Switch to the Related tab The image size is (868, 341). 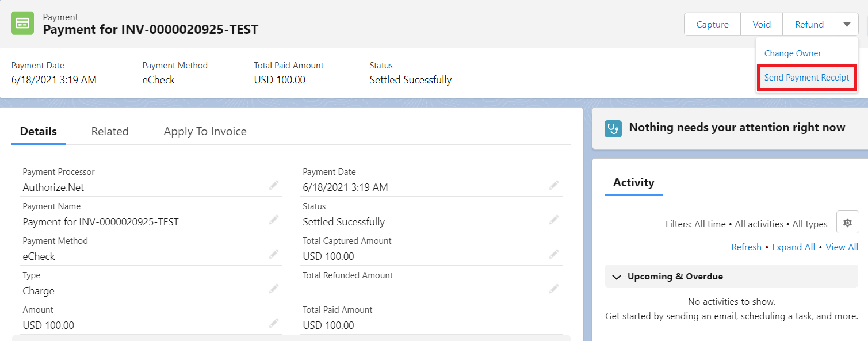coord(110,131)
